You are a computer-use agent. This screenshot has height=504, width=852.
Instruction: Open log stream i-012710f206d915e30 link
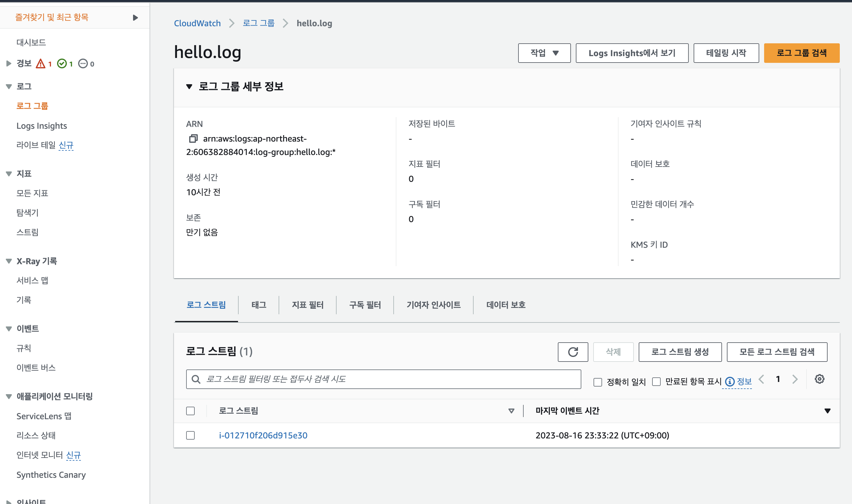(263, 435)
